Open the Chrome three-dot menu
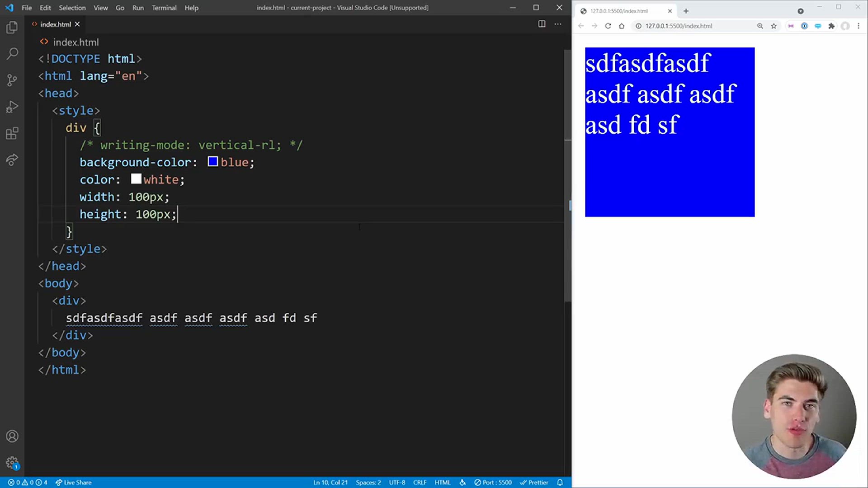Viewport: 868px width, 488px height. [x=859, y=26]
